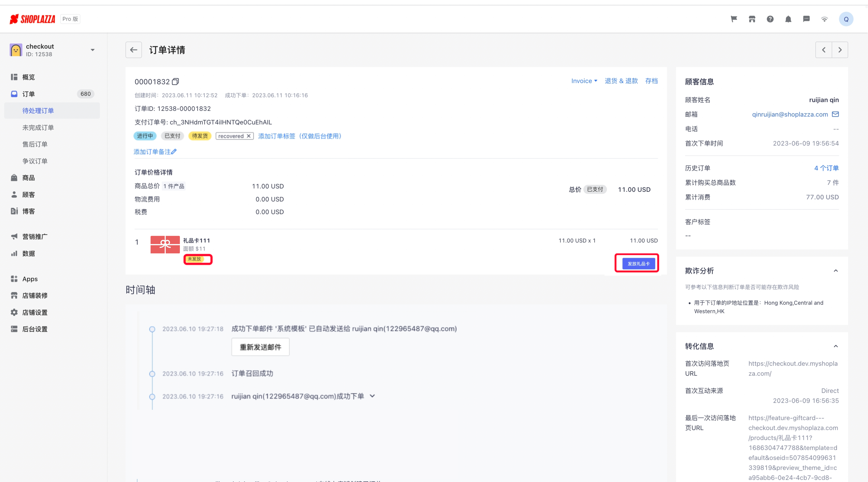The width and height of the screenshot is (868, 482).
Task: Click payment number ch_3NHdmTGT4ilHNTQe0CuEhAIL
Action: coord(221,122)
